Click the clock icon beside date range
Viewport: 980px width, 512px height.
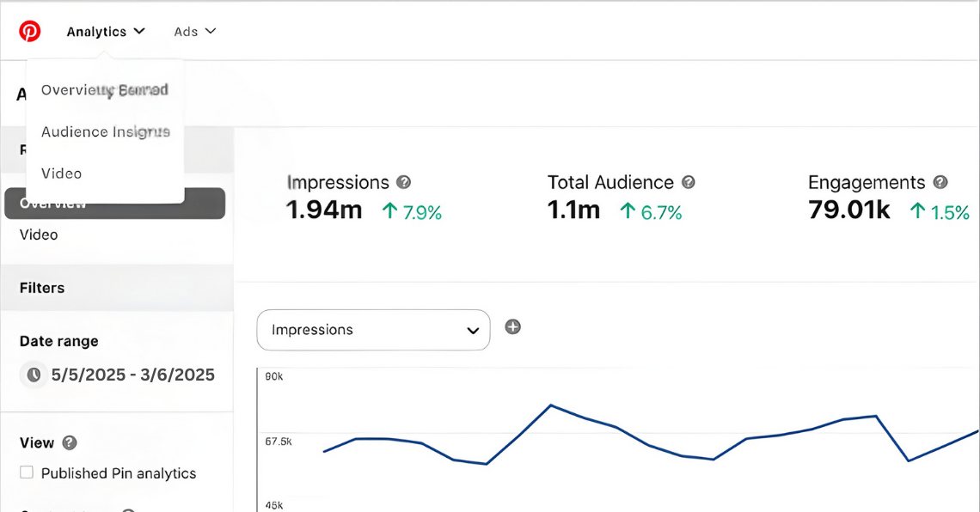click(x=34, y=375)
